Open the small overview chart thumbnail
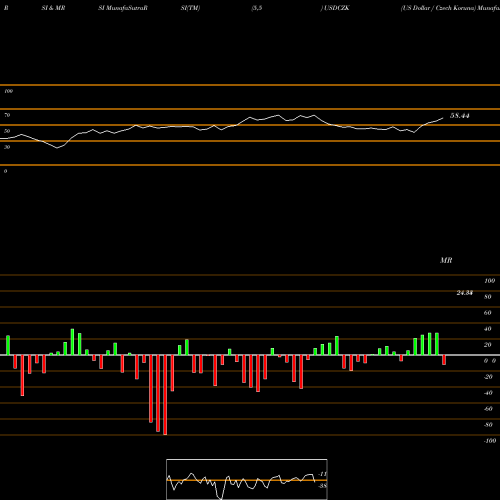 [247, 479]
